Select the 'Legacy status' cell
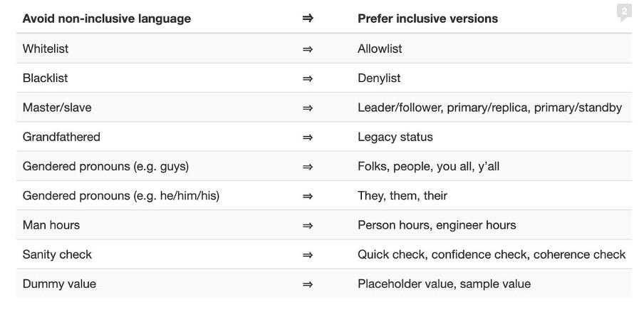The image size is (644, 315). [395, 137]
